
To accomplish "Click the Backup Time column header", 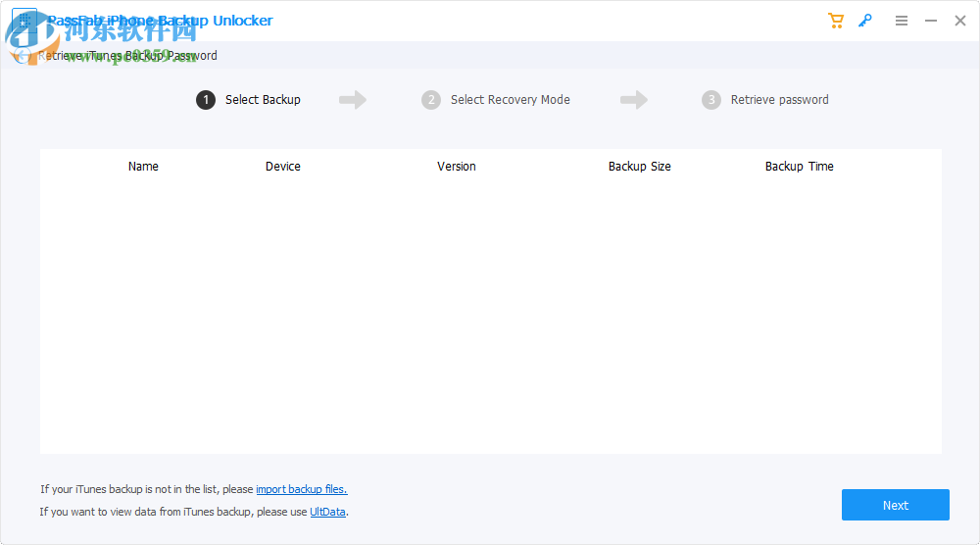I will (800, 167).
